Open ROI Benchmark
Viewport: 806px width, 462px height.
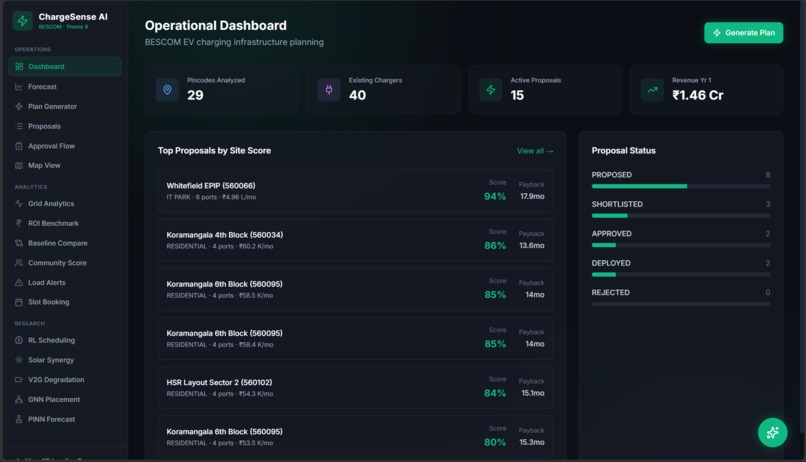tap(65, 223)
